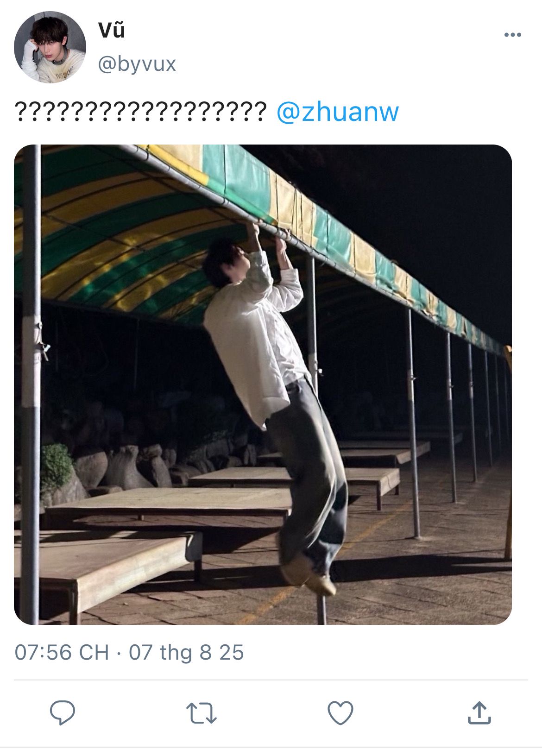Open the attached tweet photo
The height and width of the screenshot is (756, 542).
click(263, 384)
